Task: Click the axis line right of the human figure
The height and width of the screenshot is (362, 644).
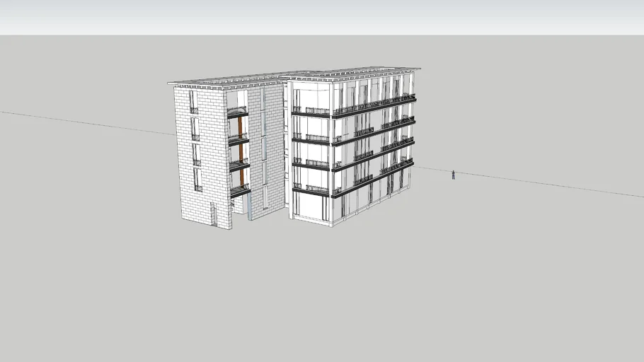Action: click(552, 186)
